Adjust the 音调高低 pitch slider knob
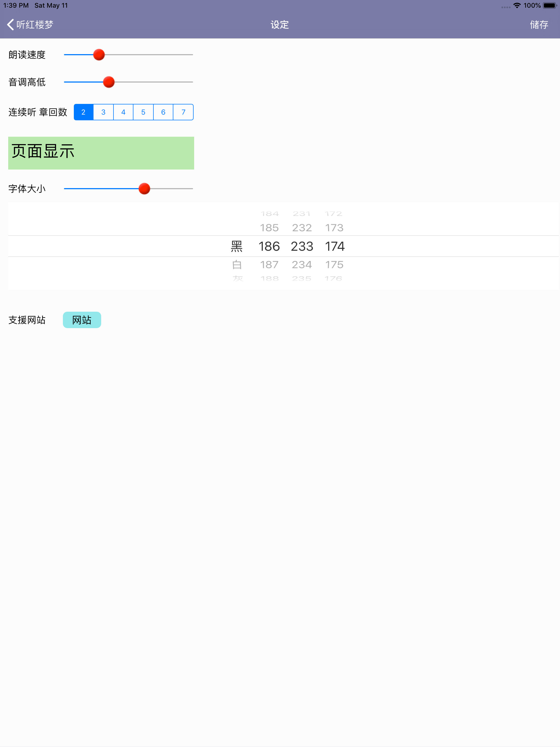The width and height of the screenshot is (560, 747). point(109,82)
